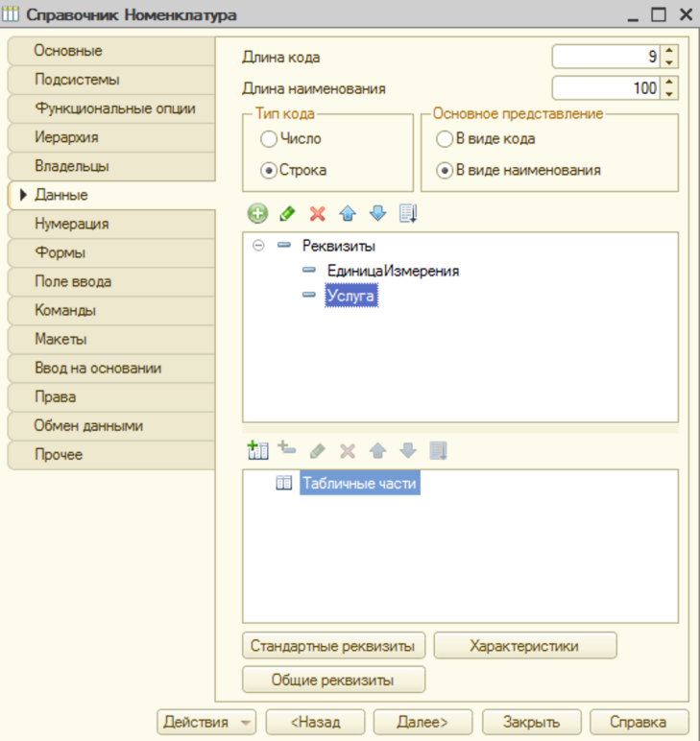
Task: Add a tabular section attribute icon
Action: (x=287, y=448)
